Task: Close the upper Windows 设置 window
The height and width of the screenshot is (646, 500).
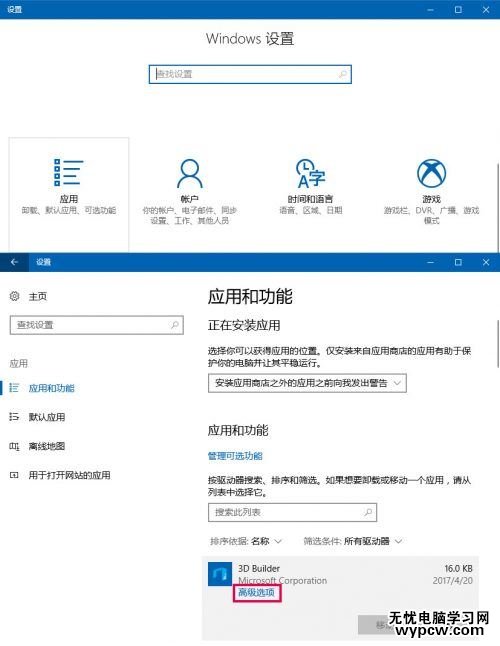Action: (486, 9)
